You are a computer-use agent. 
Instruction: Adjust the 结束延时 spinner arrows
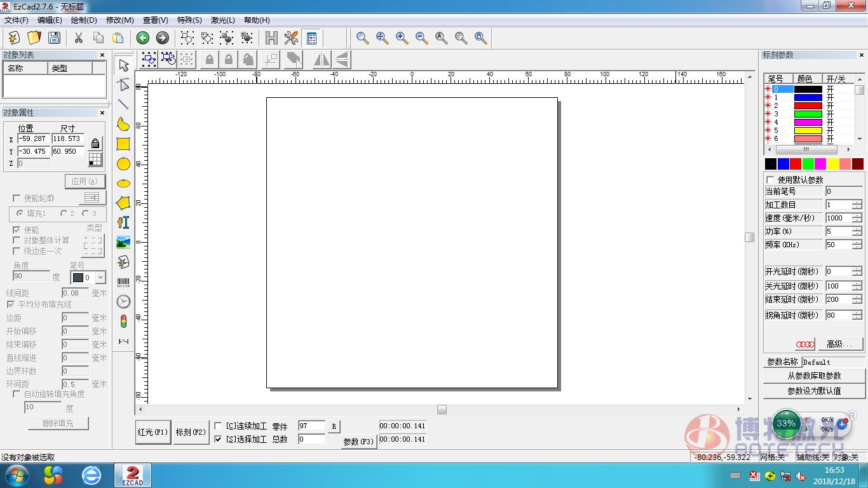(x=857, y=299)
